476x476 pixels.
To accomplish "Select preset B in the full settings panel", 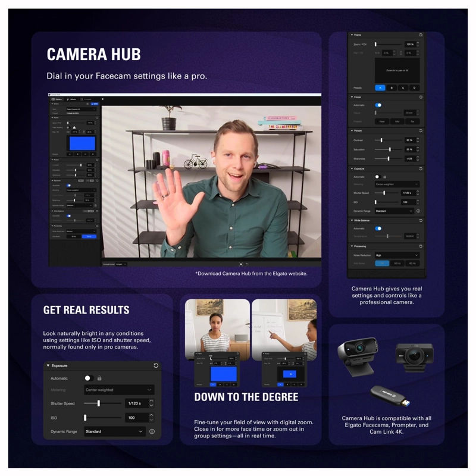I will coord(392,87).
